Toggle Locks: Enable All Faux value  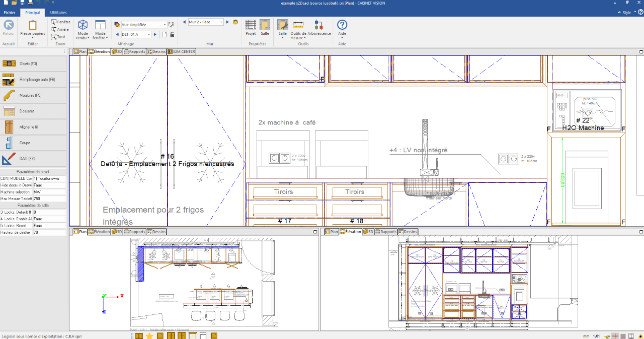(50, 219)
